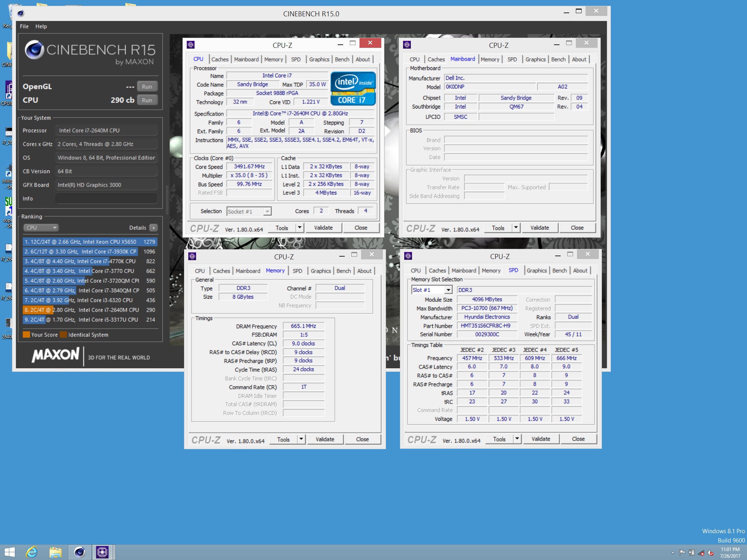Switch to Cinebench taskbar icon
Viewport: 747px width, 560px height.
(x=80, y=552)
